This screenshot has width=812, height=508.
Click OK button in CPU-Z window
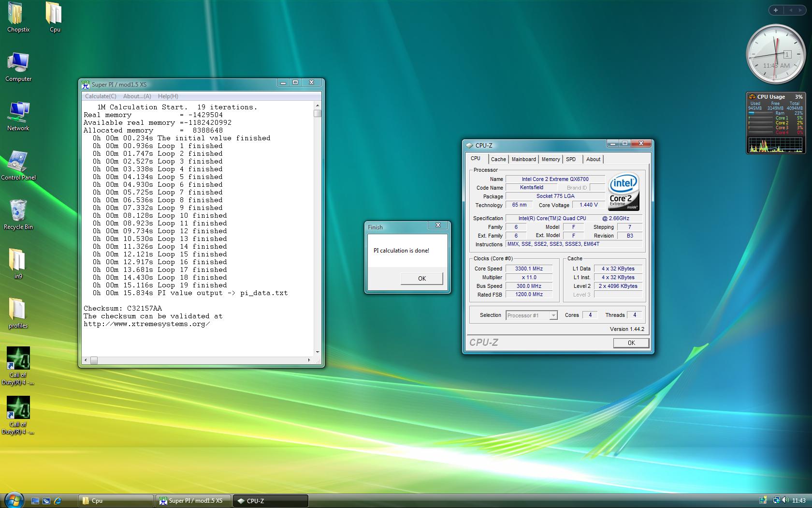tap(631, 343)
